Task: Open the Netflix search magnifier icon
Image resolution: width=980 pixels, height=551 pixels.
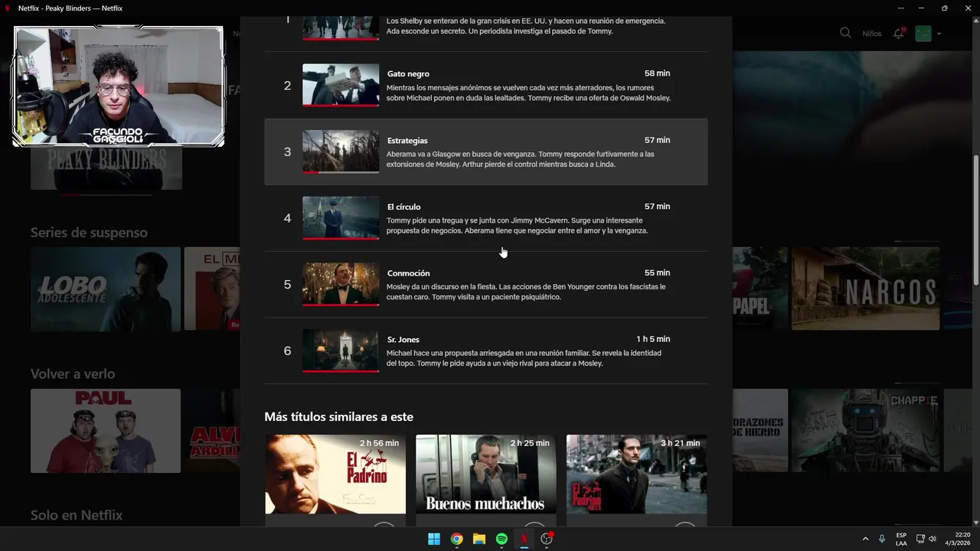Action: coord(845,33)
